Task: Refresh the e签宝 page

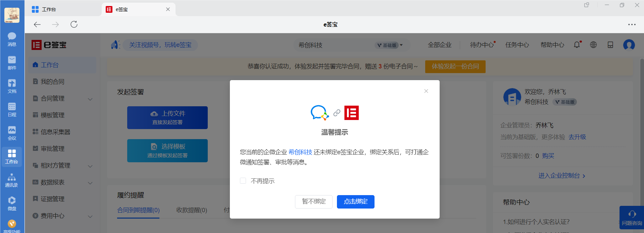Action: (74, 24)
